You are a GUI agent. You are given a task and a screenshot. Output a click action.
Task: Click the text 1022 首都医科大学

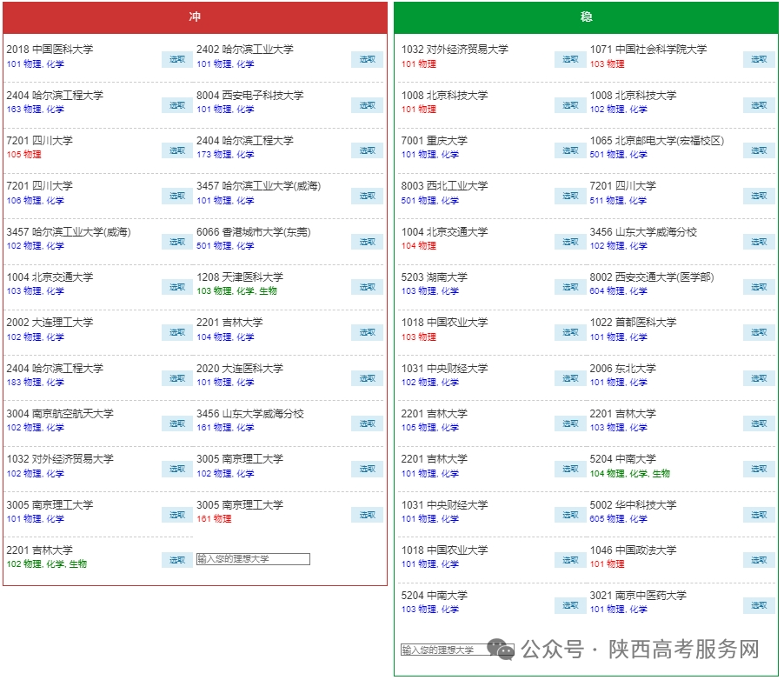tap(634, 323)
